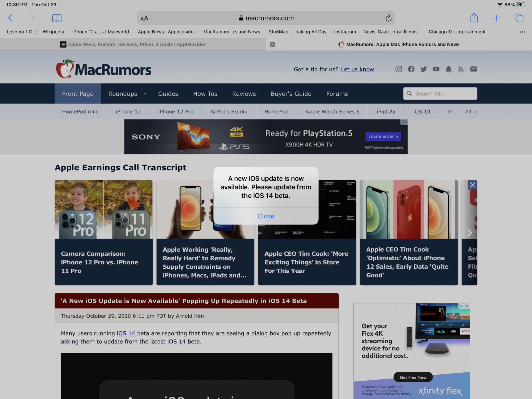Dismiss the article carousel with X
This screenshot has height=399, width=532.
click(472, 185)
